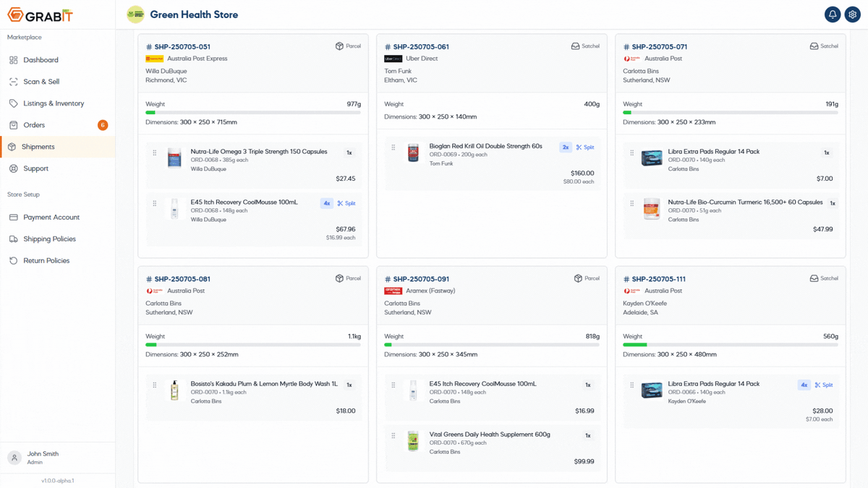Click the $160.00 price text
868x488 pixels.
point(582,174)
